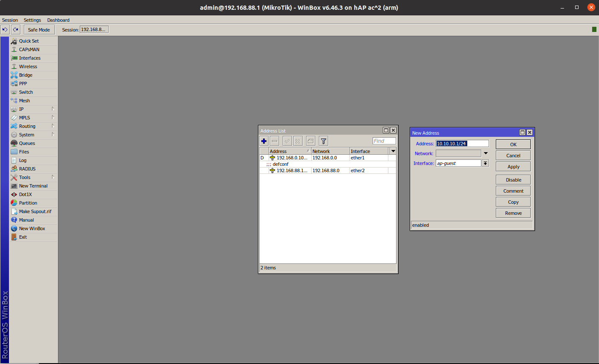Screen dimensions: 599x364
Task: Open Manual from sidebar
Action: (x=33, y=220)
